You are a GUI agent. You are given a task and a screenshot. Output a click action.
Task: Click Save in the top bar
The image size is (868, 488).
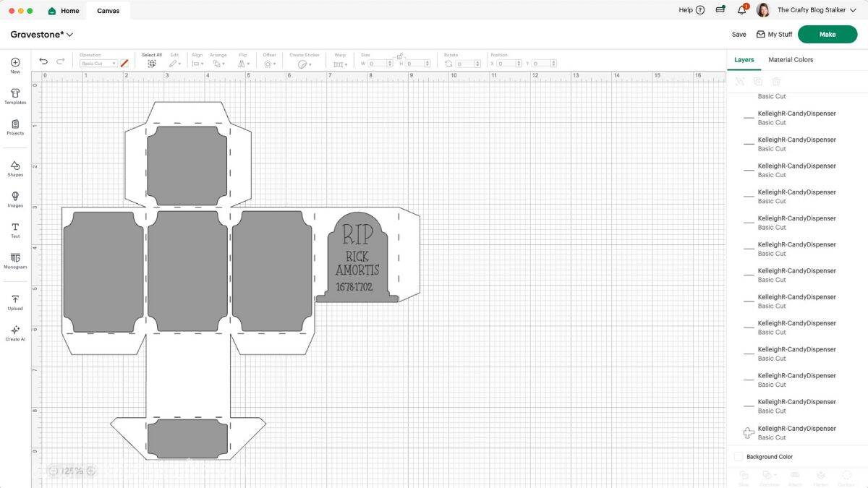point(739,34)
